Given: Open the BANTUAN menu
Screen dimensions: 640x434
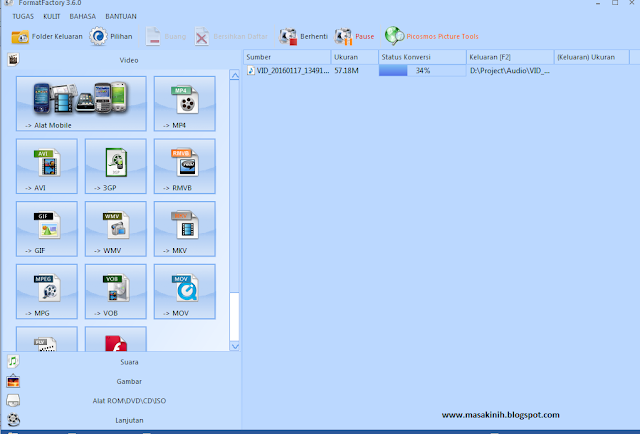Looking at the screenshot, I should click(121, 16).
